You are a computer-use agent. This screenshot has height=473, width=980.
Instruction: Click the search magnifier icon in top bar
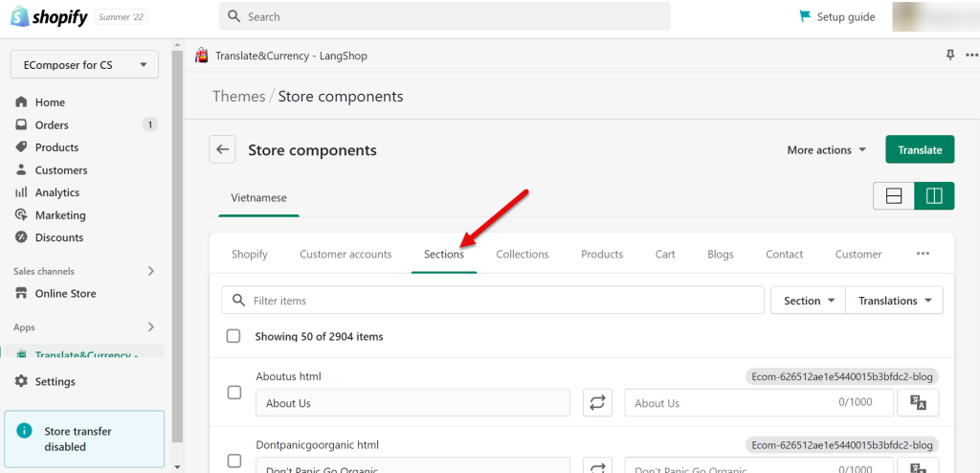click(234, 16)
